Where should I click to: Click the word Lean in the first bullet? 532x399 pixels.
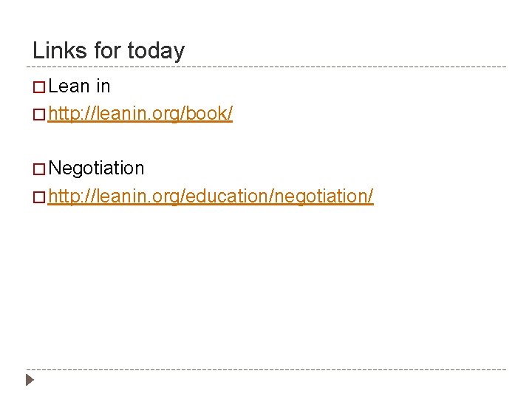click(69, 86)
